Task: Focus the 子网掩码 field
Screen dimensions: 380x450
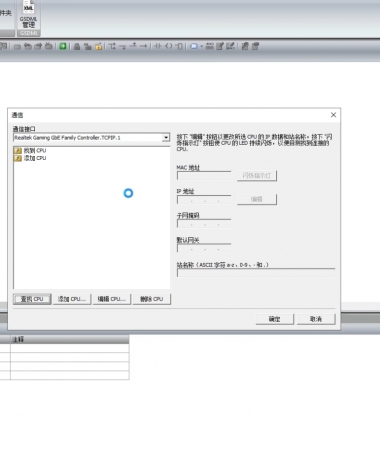Action: [204, 224]
